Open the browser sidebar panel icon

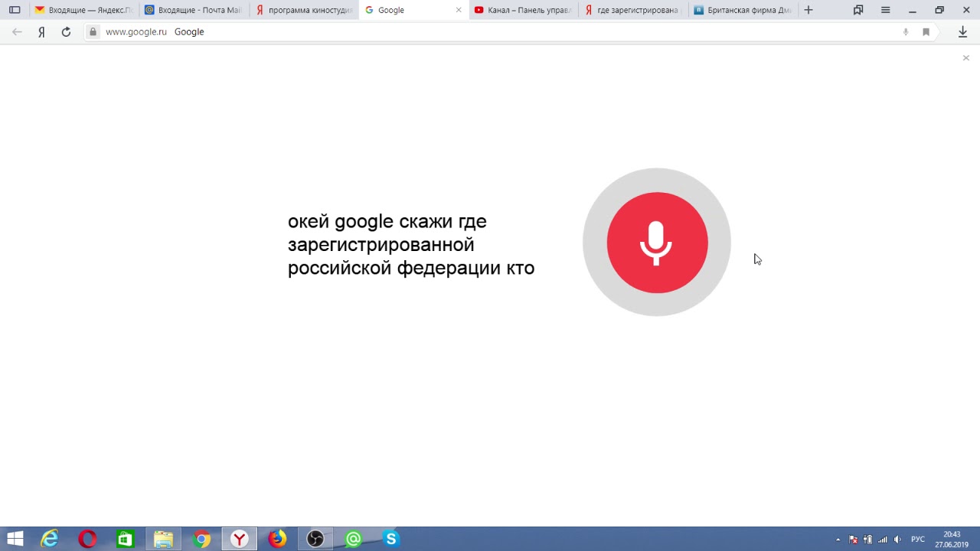tap(15, 10)
